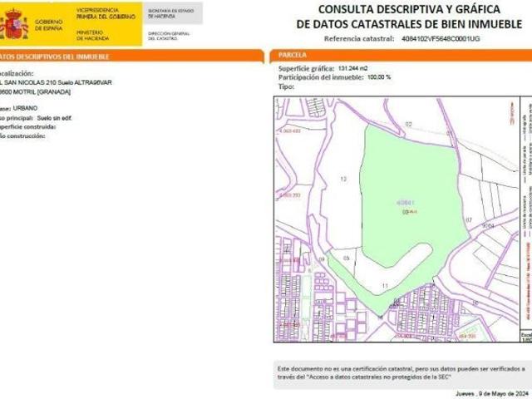Click parcel label '11' below green parcel
The height and width of the screenshot is (399, 532).
point(385,286)
